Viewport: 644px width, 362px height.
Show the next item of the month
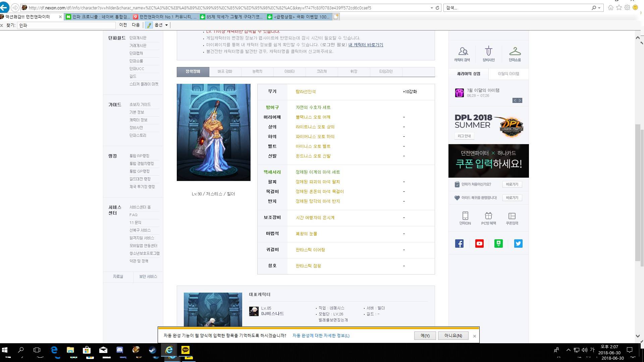click(520, 101)
